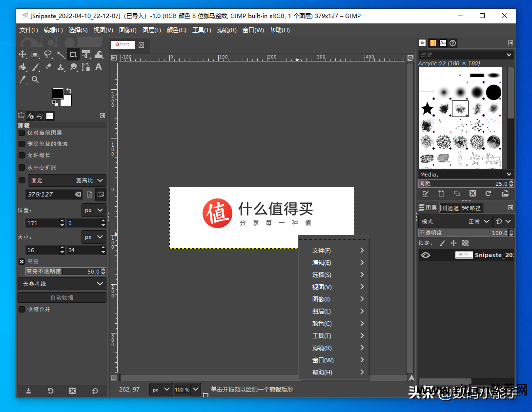Select the Paths tool
This screenshot has height=412, width=532.
tap(86, 67)
